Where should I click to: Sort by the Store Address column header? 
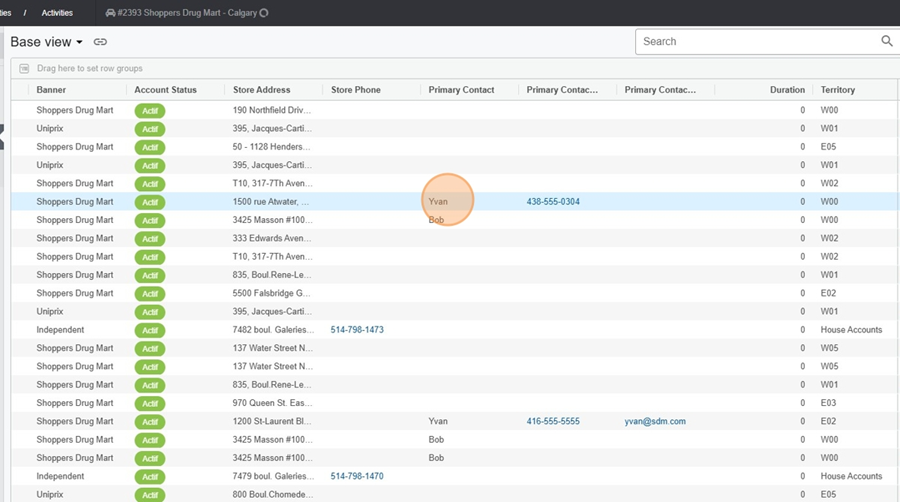point(262,89)
